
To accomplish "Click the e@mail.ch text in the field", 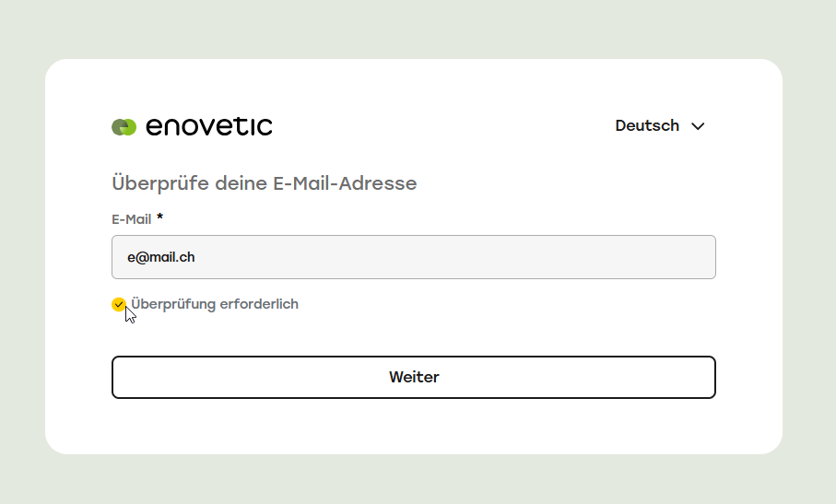I will click(x=161, y=257).
